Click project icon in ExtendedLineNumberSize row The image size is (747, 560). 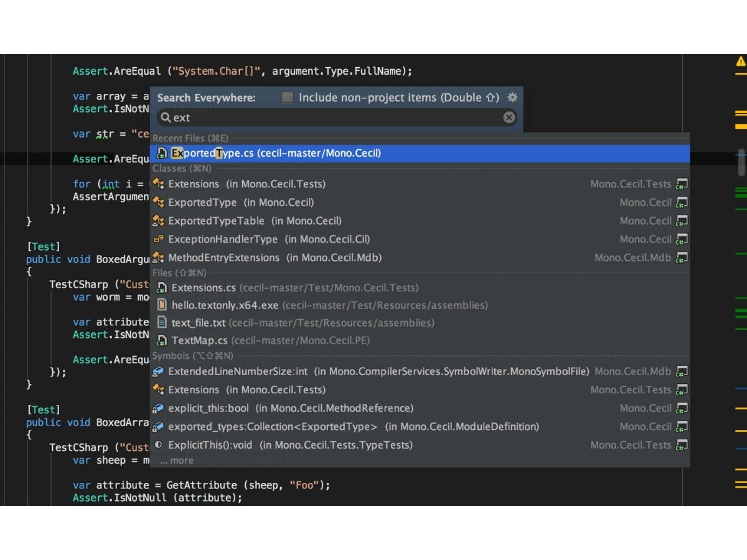(682, 371)
